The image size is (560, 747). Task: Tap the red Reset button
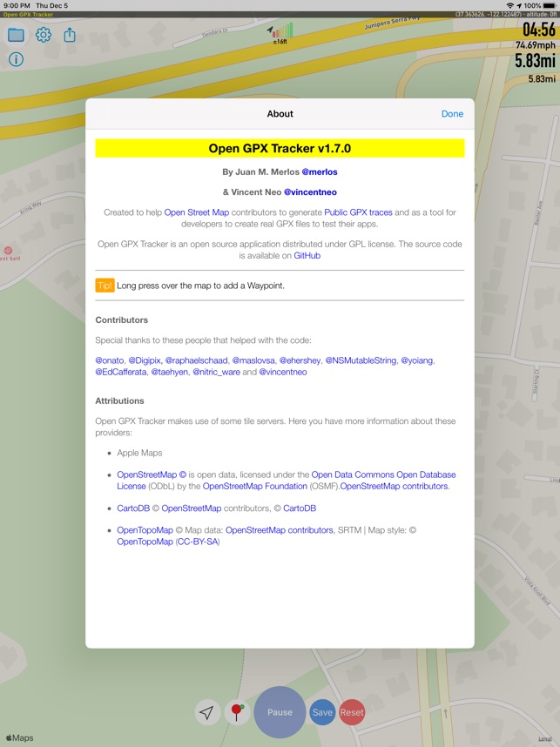pyautogui.click(x=352, y=712)
